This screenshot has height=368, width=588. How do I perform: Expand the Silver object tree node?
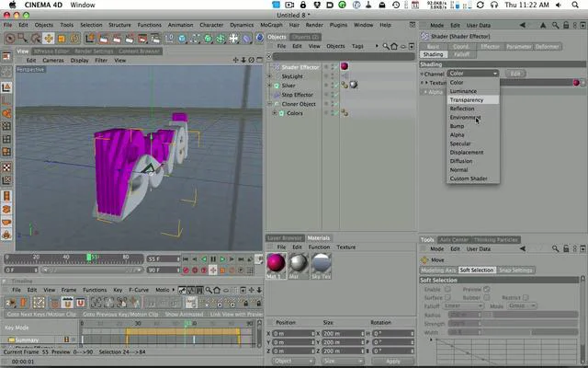[x=269, y=86]
